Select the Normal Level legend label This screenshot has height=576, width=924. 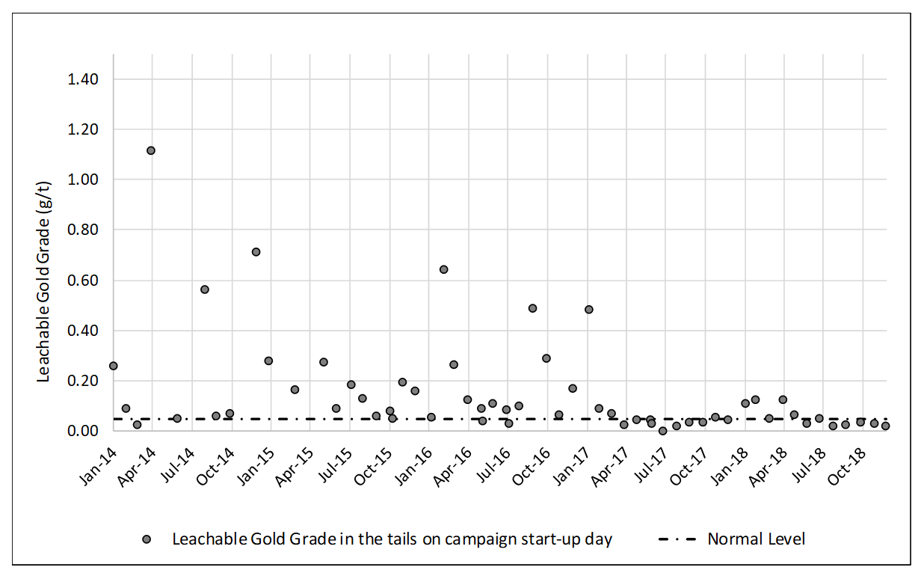756,539
